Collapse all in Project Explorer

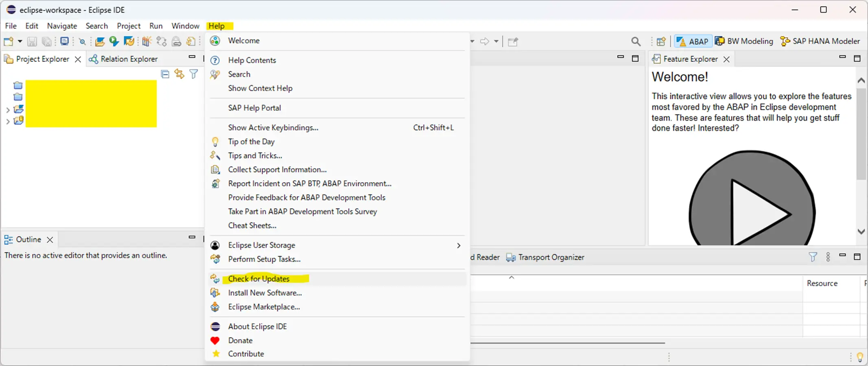click(165, 74)
